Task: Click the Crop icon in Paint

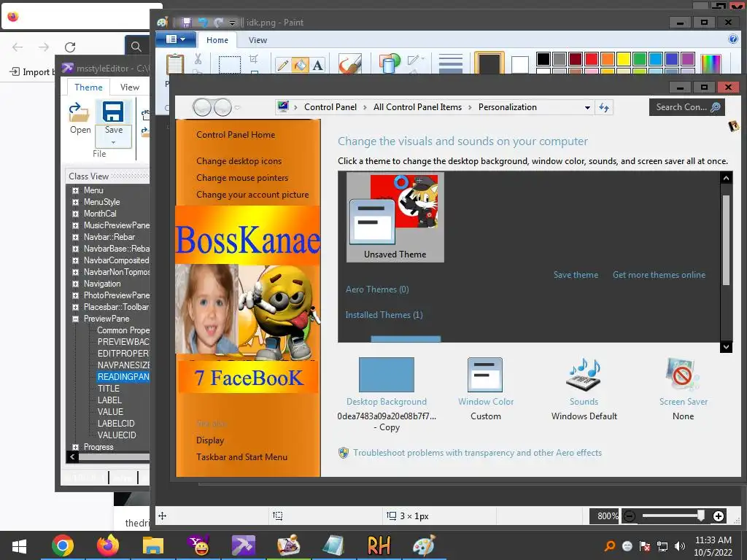Action: (253, 58)
